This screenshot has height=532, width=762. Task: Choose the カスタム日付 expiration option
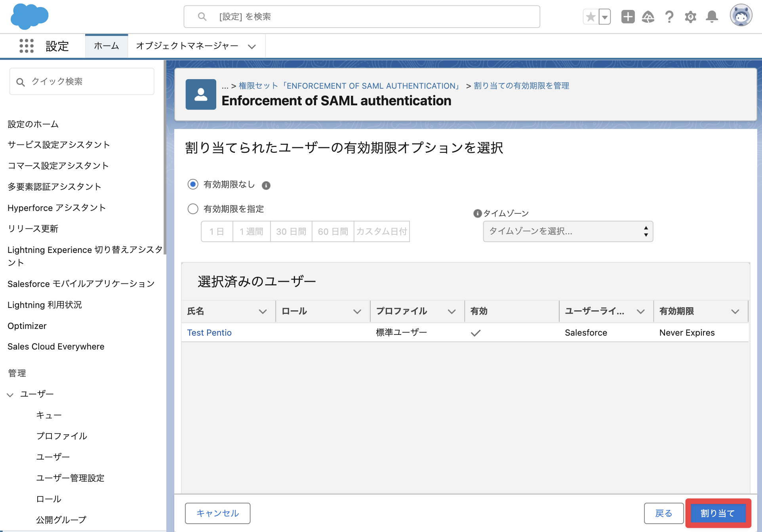click(381, 232)
